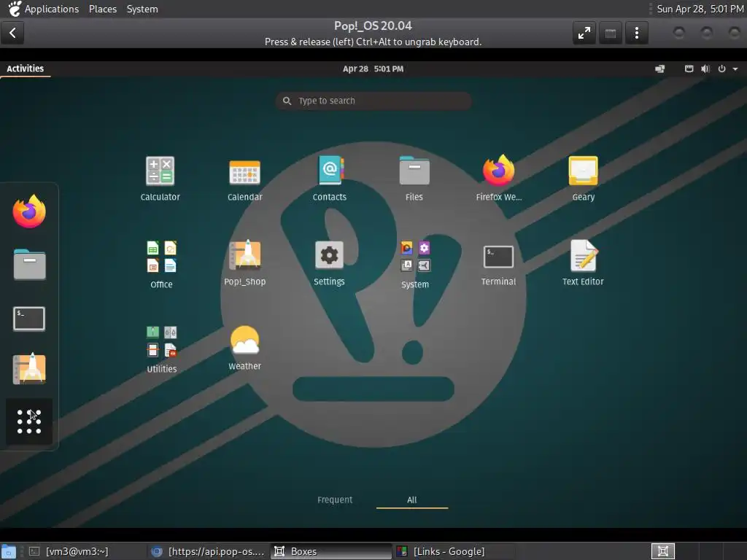Screen dimensions: 747x560
Task: Open the Settings app
Action: [329, 262]
